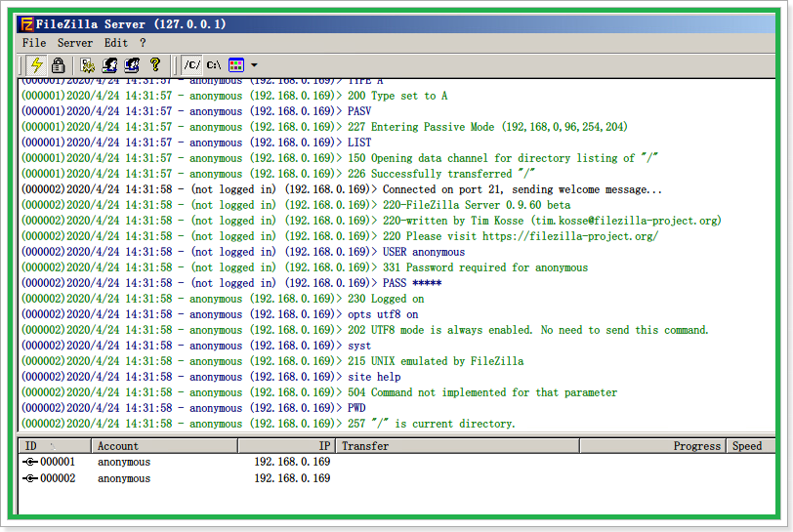Click IP 192.168.0.169 in row 000001

click(292, 462)
